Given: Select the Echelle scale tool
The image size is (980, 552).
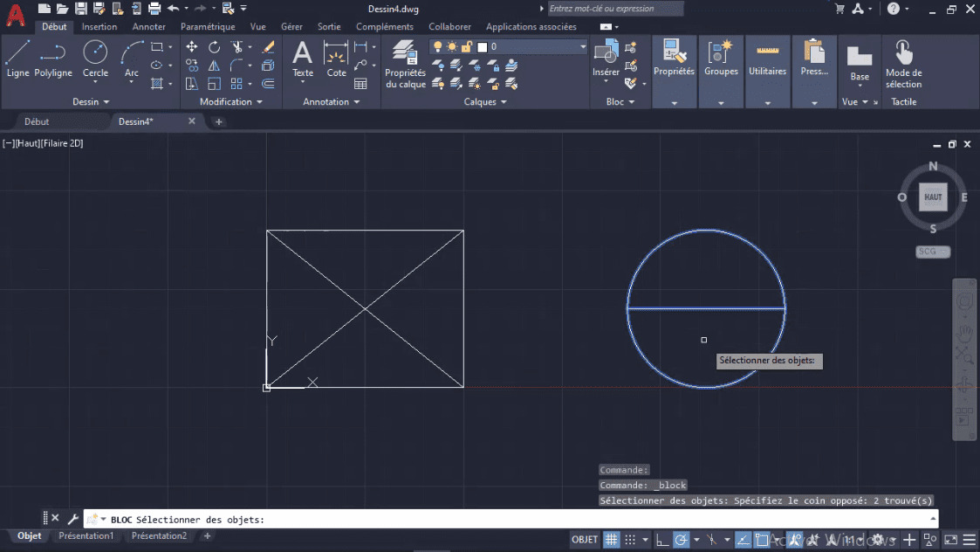Looking at the screenshot, I should 214,83.
